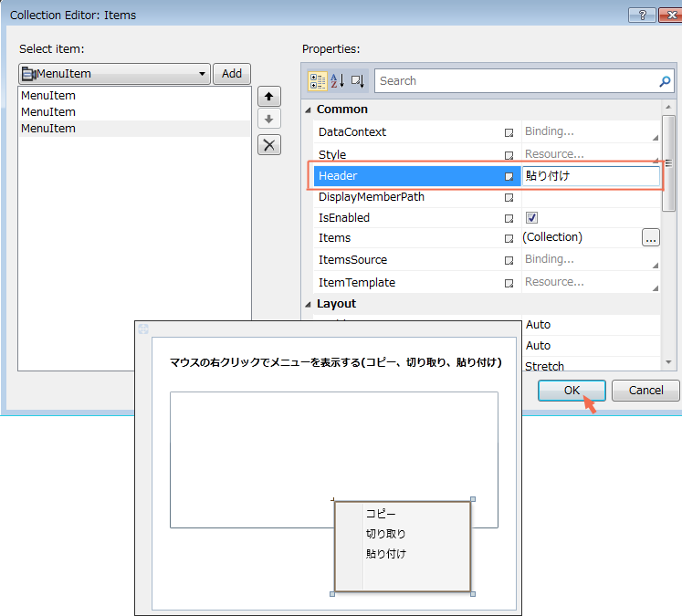Image resolution: width=682 pixels, height=616 pixels.
Task: Click the Japanese instruction label in designer
Action: click(x=335, y=362)
